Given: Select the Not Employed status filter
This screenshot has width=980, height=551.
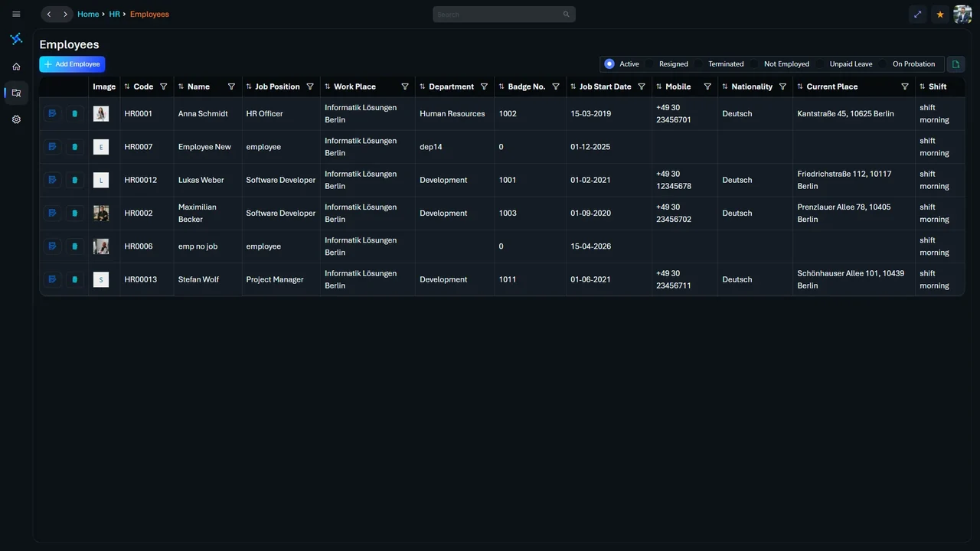Looking at the screenshot, I should [754, 64].
